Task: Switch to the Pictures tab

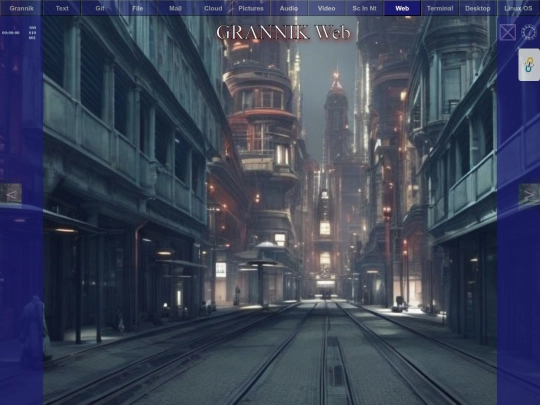Action: click(251, 8)
